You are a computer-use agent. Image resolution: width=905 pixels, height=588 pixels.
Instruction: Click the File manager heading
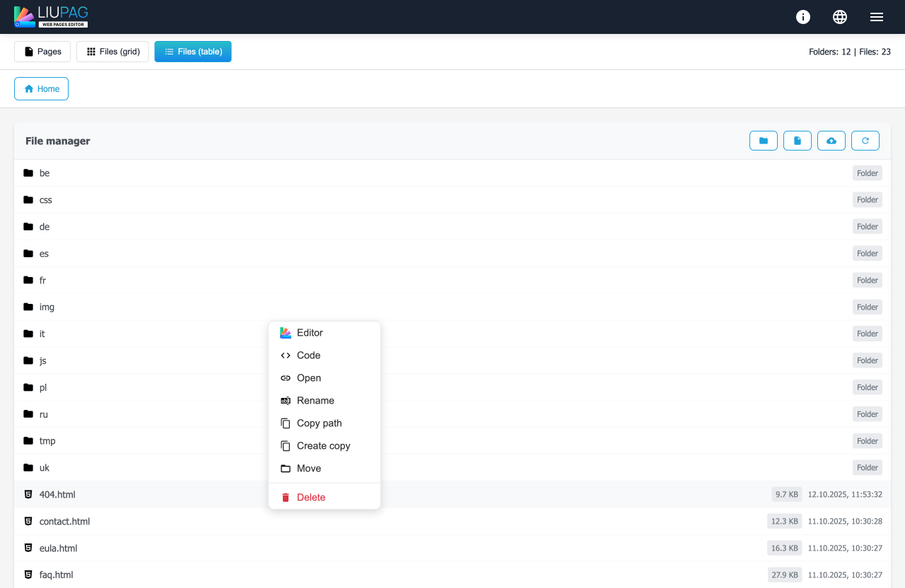pos(58,141)
